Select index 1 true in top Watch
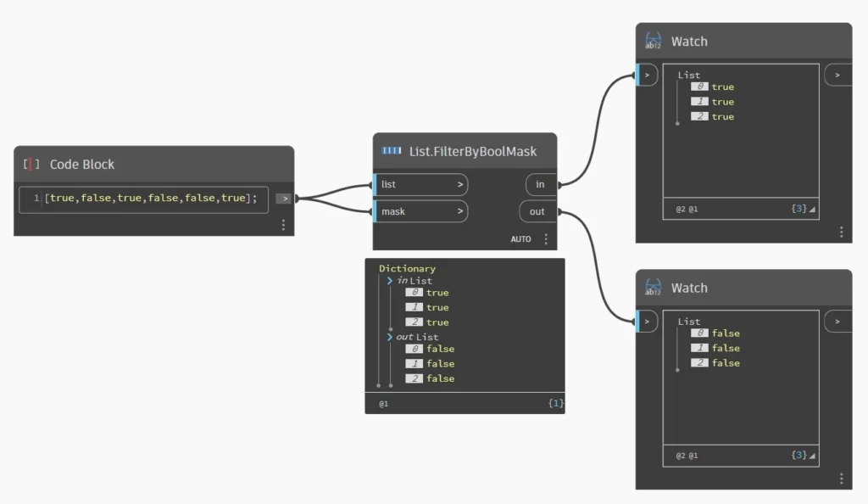 (x=712, y=102)
